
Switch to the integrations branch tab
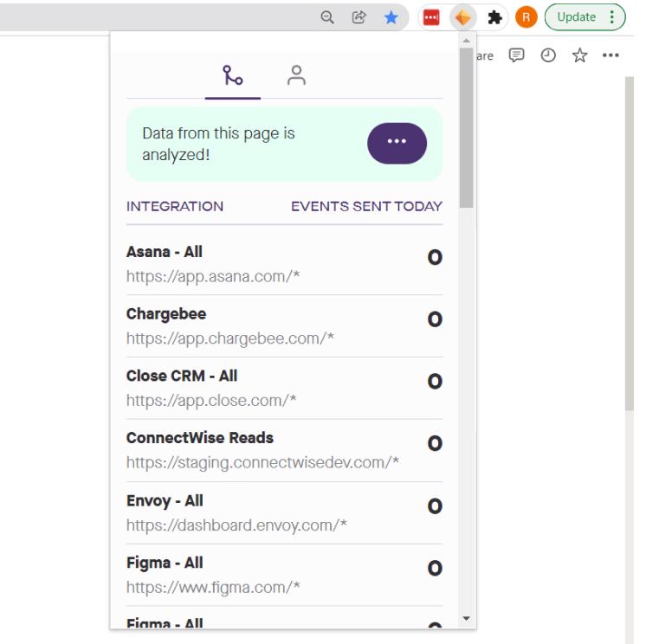pyautogui.click(x=233, y=76)
